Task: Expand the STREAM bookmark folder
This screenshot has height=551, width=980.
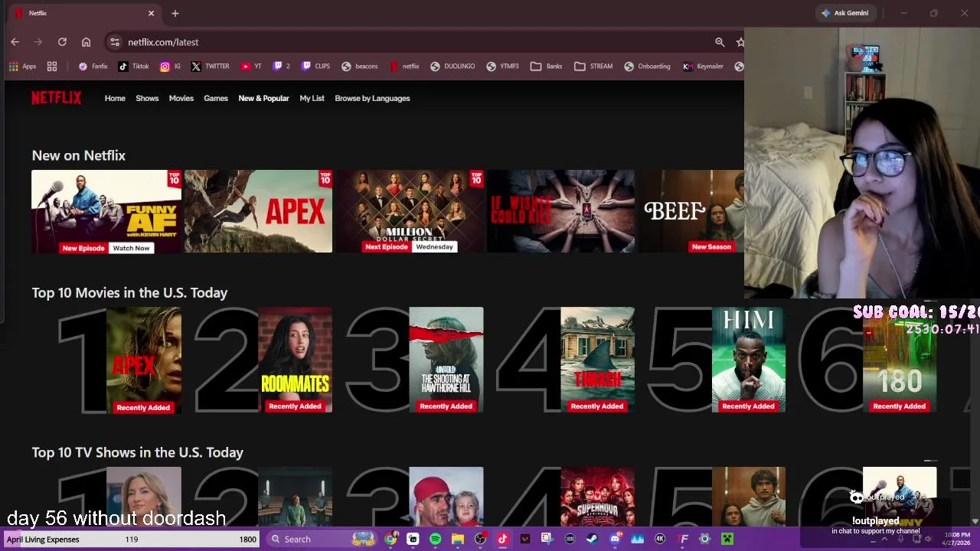Action: [593, 67]
